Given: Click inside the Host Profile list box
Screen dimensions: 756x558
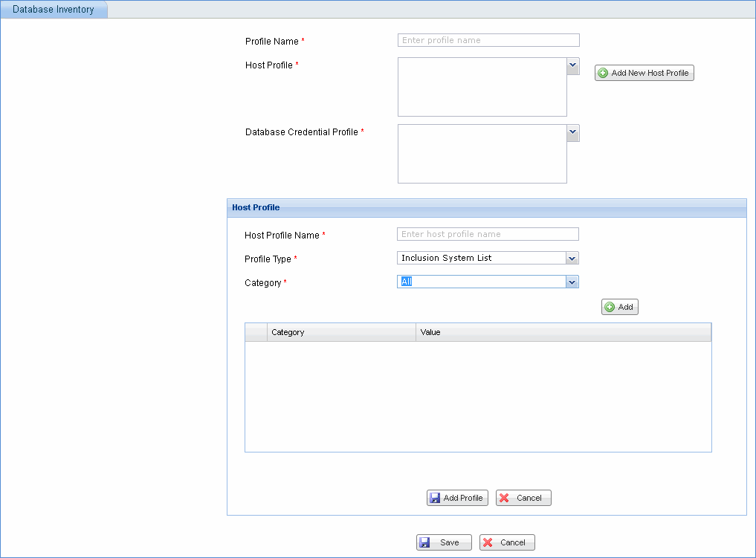Looking at the screenshot, I should click(482, 87).
